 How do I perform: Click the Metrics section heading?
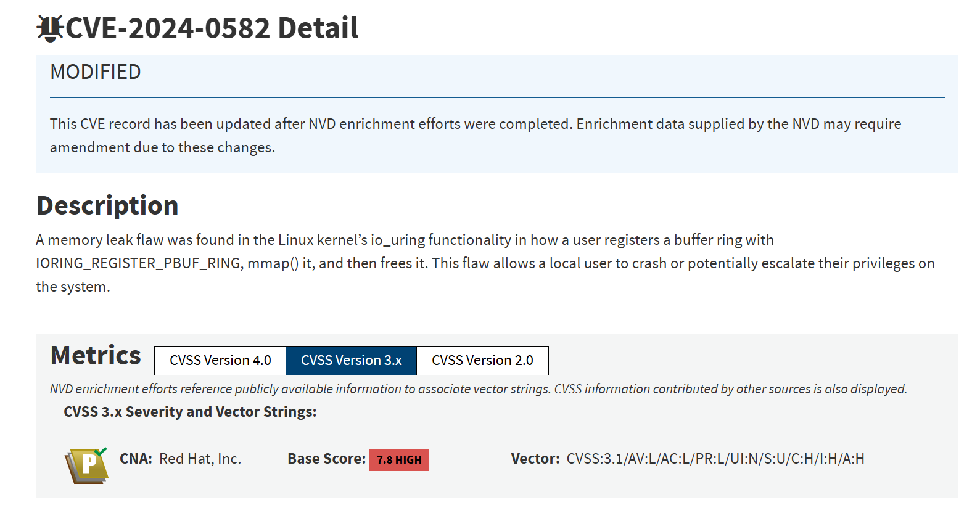click(x=96, y=356)
